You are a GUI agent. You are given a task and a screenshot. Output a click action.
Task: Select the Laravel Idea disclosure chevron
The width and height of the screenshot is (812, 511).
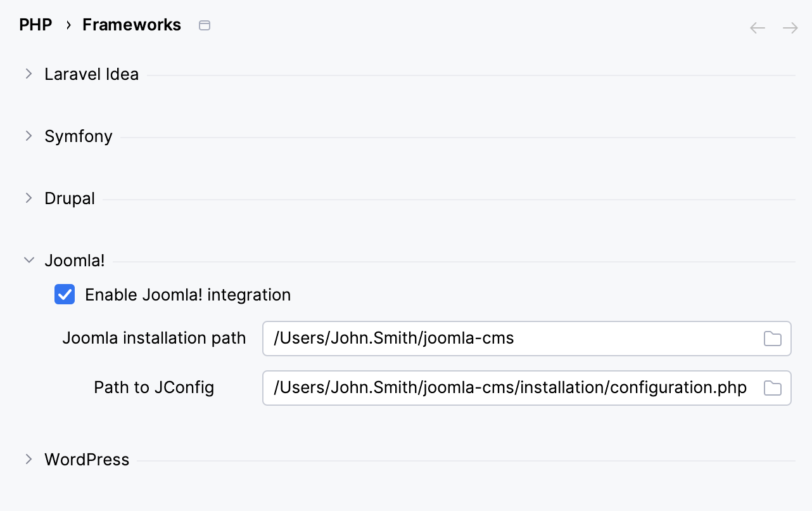[29, 74]
